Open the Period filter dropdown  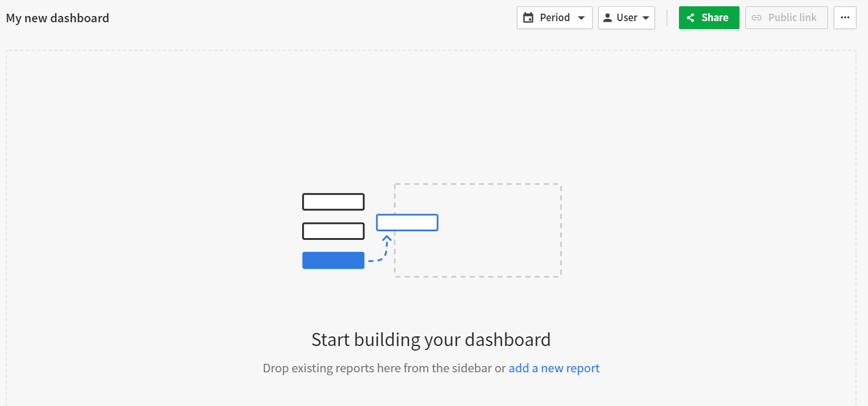[x=554, y=18]
